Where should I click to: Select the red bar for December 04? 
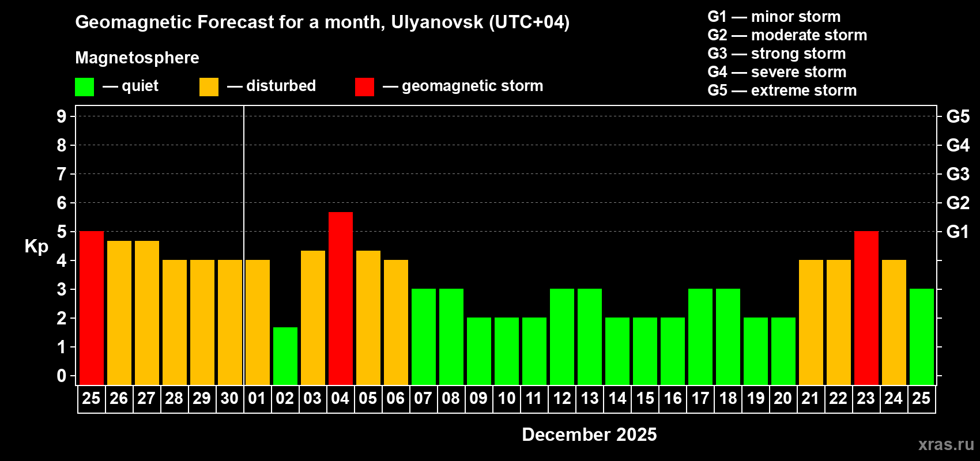coord(341,298)
